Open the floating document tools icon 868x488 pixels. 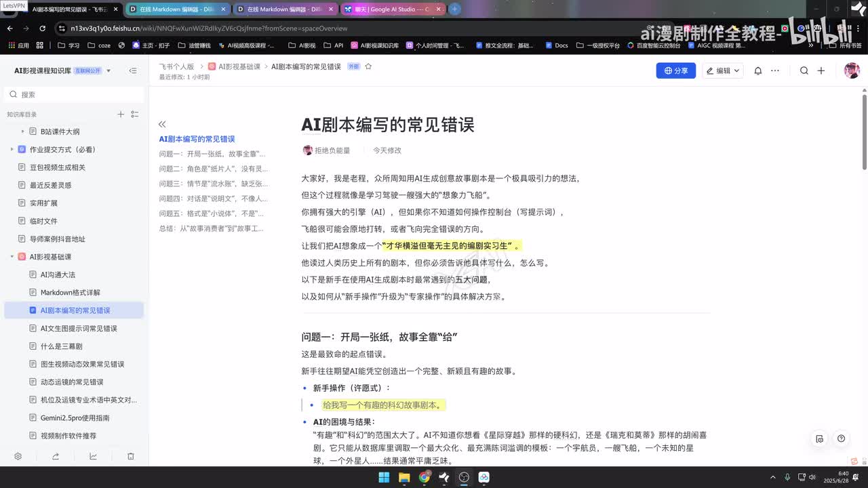[x=820, y=439]
